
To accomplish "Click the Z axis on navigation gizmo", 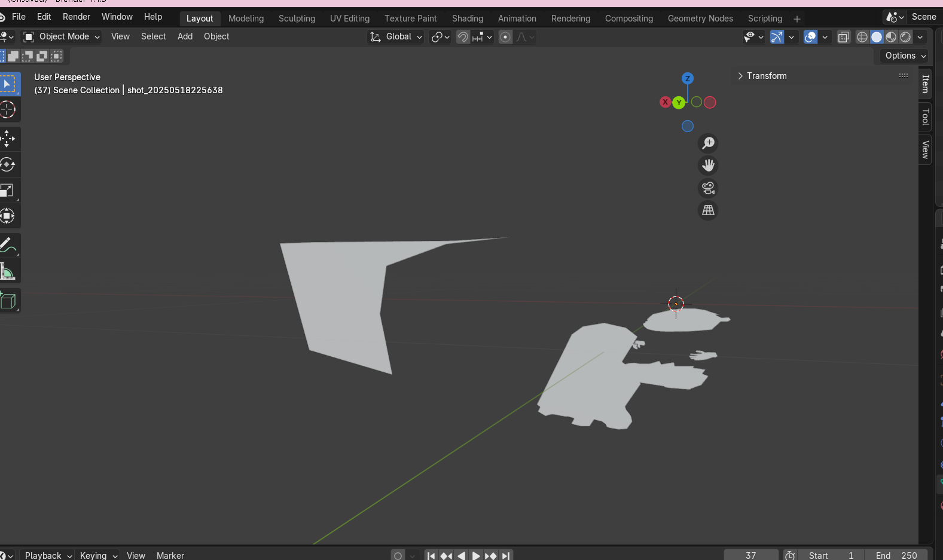I will pyautogui.click(x=688, y=78).
